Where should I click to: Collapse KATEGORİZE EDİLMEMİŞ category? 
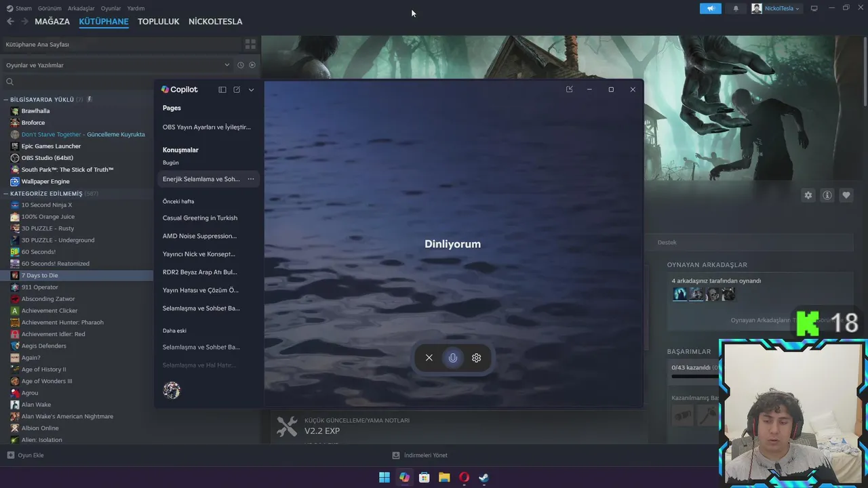click(6, 194)
